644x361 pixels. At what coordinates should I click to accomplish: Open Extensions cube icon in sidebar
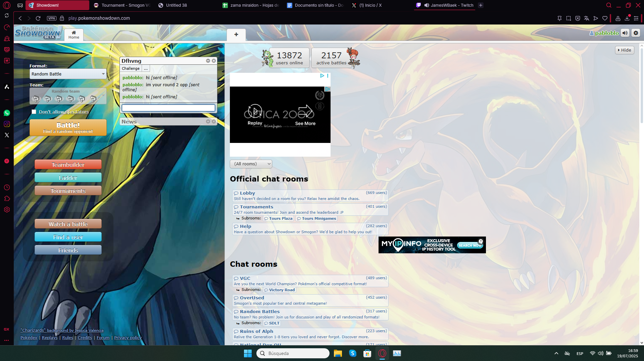[7, 199]
